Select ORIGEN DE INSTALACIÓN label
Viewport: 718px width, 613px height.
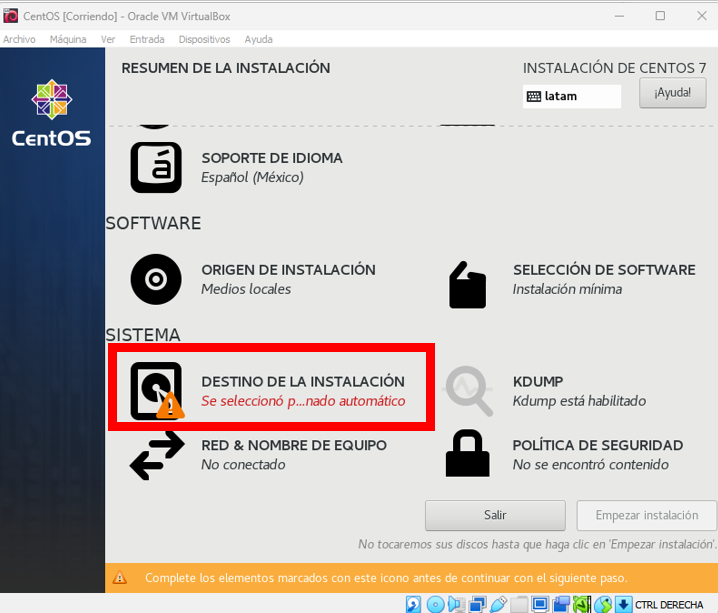pos(288,270)
